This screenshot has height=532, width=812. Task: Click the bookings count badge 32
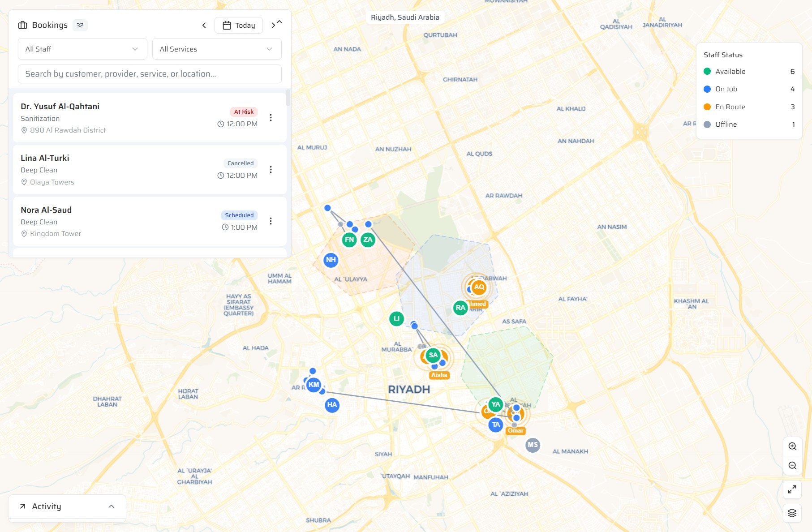80,26
